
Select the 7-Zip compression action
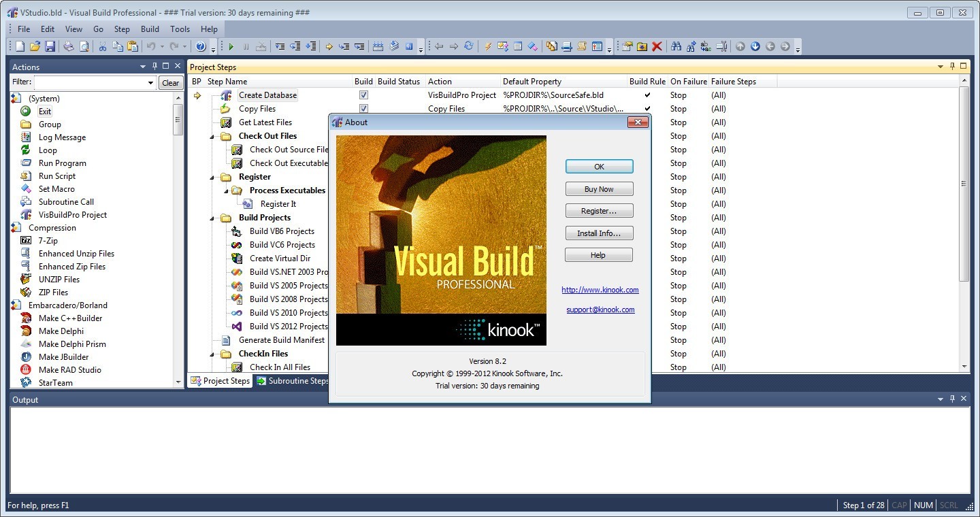[48, 240]
